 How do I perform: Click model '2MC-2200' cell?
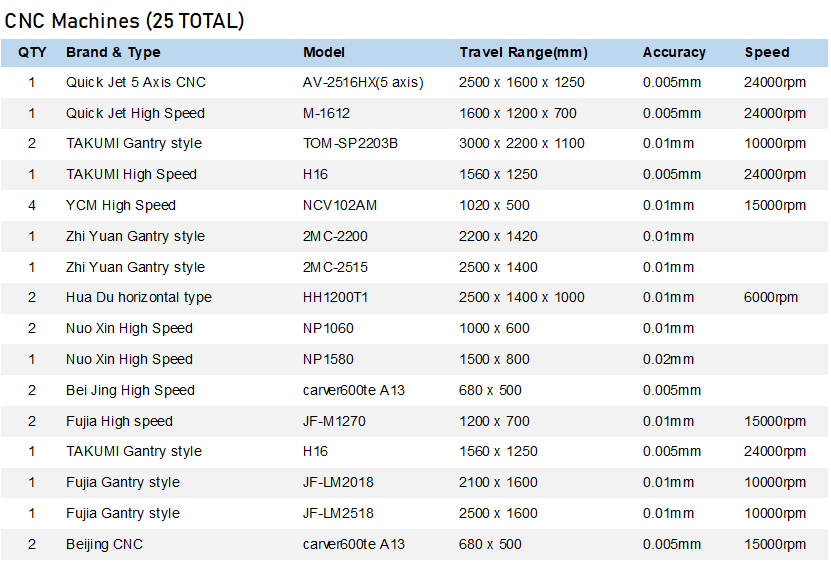[335, 236]
